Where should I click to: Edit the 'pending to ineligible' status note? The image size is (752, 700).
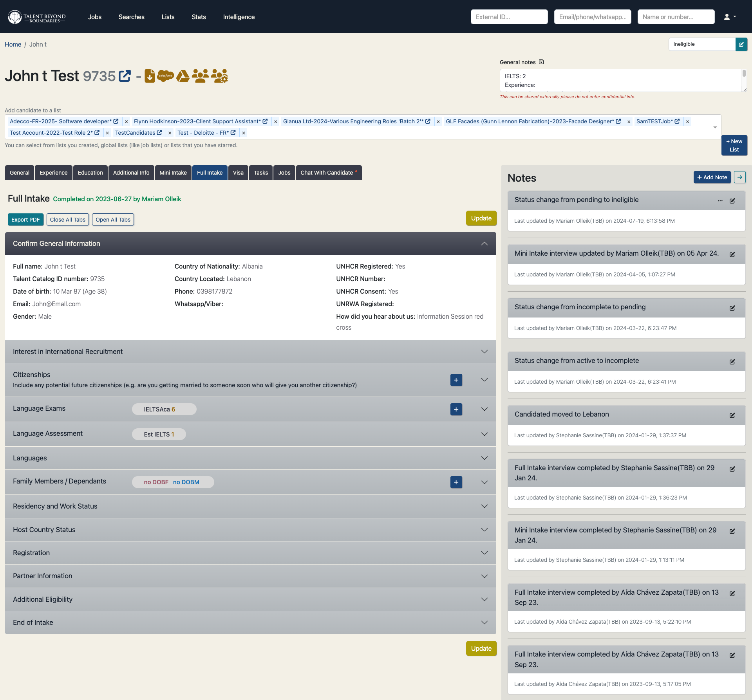point(732,201)
